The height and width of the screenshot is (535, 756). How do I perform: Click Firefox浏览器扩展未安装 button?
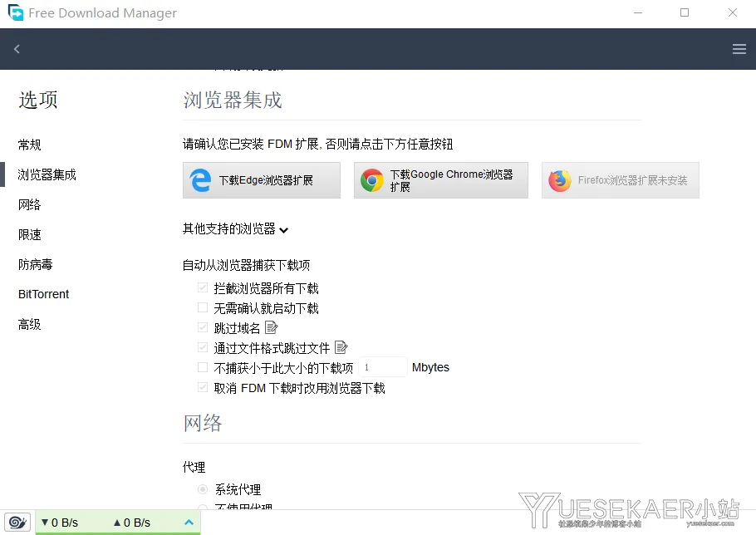[x=620, y=180]
